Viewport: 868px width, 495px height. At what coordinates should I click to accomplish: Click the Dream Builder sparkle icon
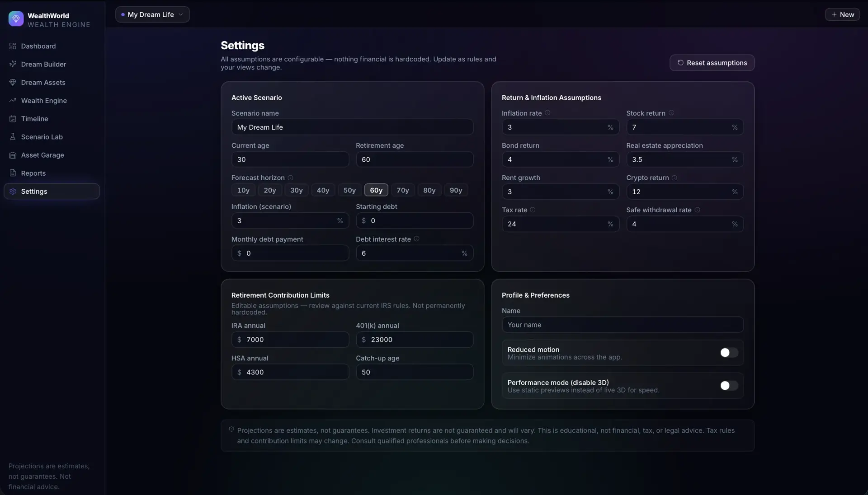13,64
